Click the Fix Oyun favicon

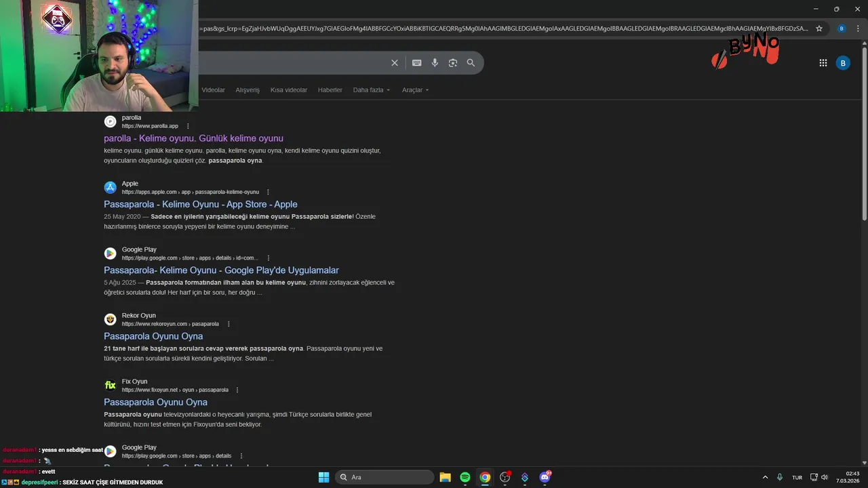(x=110, y=386)
